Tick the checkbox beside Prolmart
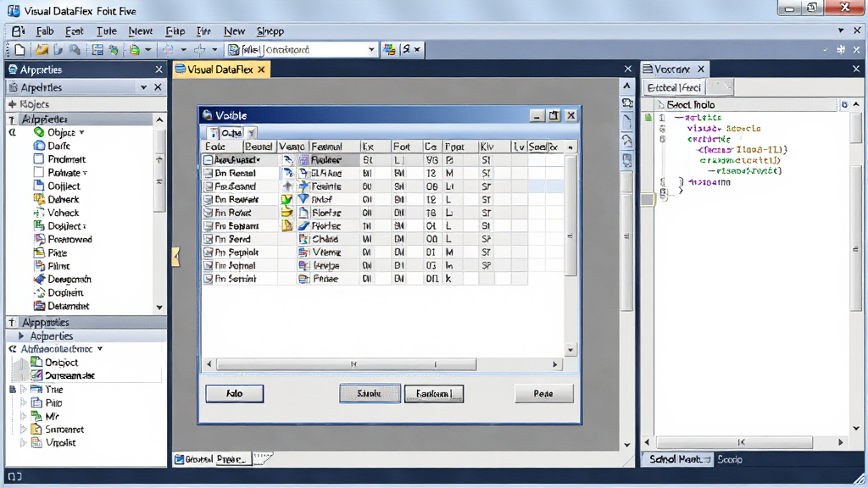This screenshot has height=488, width=868. 39,159
